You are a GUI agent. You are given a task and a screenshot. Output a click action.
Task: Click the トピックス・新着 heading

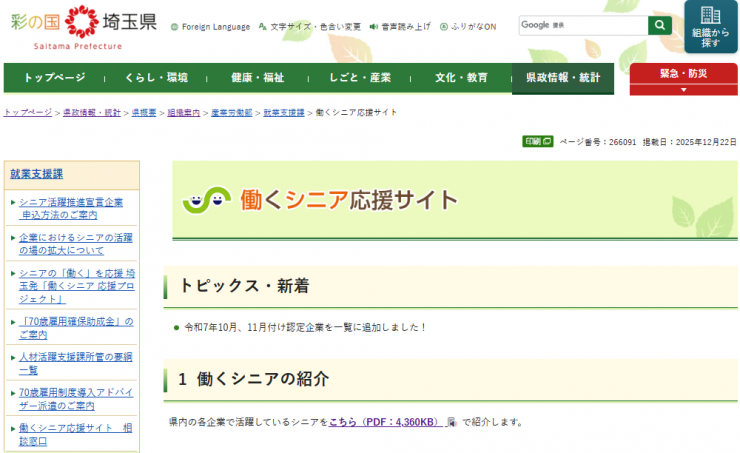click(x=244, y=286)
